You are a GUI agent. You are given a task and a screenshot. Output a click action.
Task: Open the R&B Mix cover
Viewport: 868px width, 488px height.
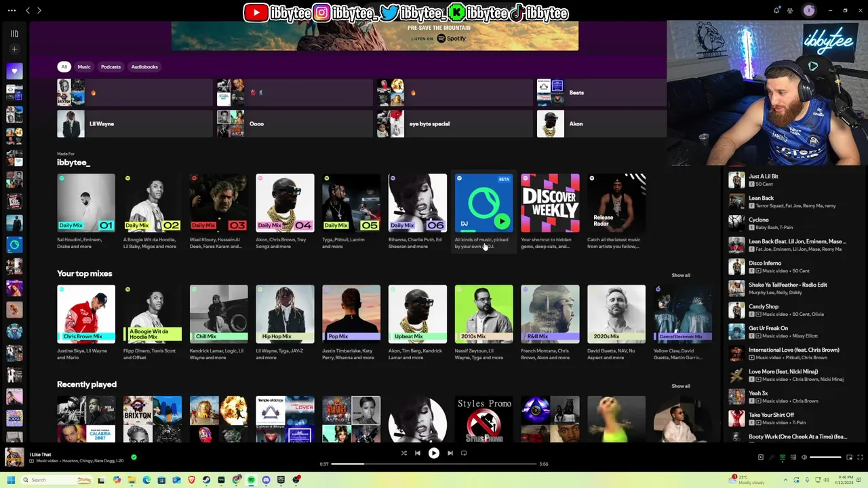(550, 314)
